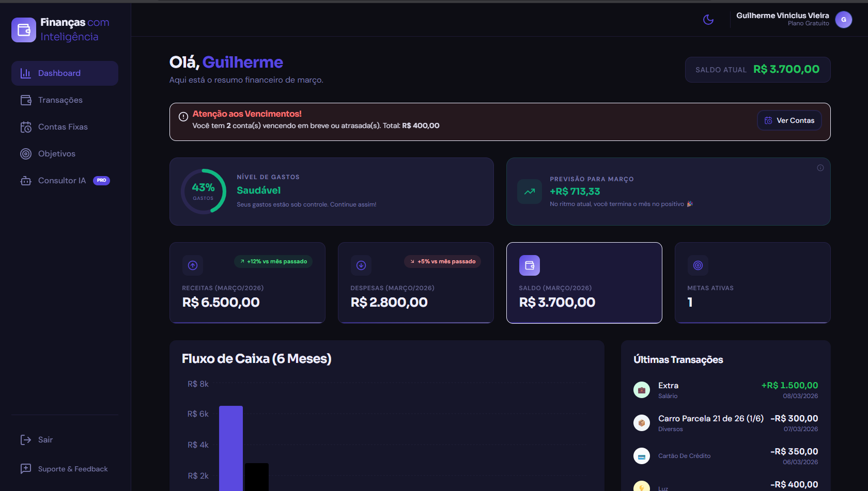Toggle dark mode with the moon icon
Image resolution: width=868 pixels, height=491 pixels.
pyautogui.click(x=708, y=19)
